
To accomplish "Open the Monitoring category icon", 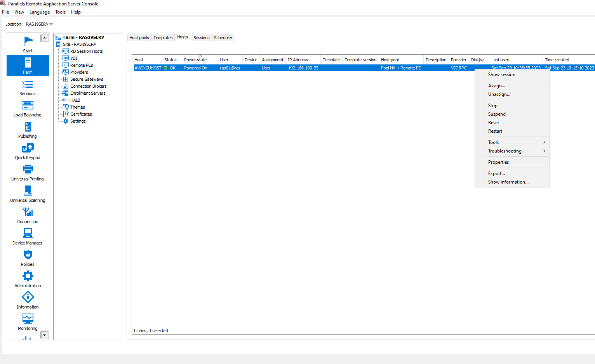I will pos(28,319).
